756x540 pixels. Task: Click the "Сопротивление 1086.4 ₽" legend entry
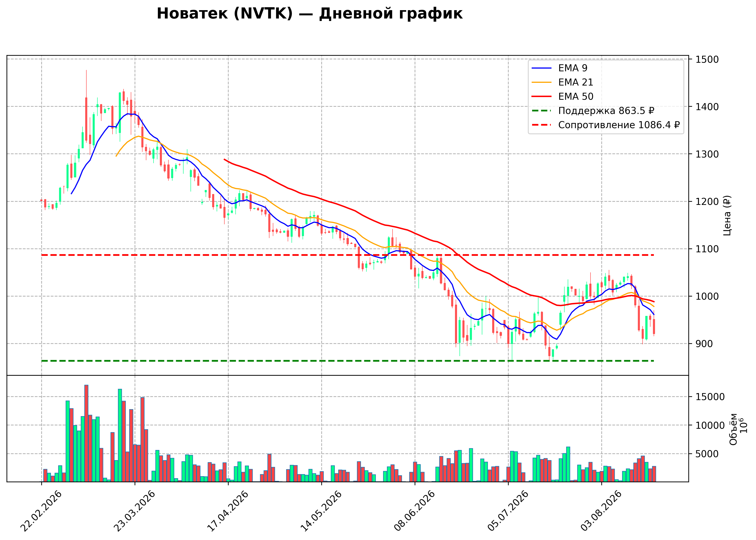pos(619,125)
